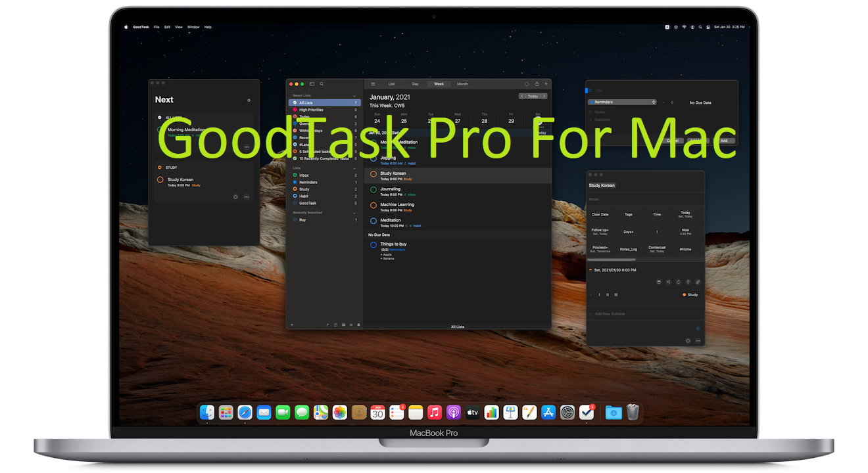The width and height of the screenshot is (868, 473).
Task: Open the calendar hamburger menu icon
Action: coord(373,84)
